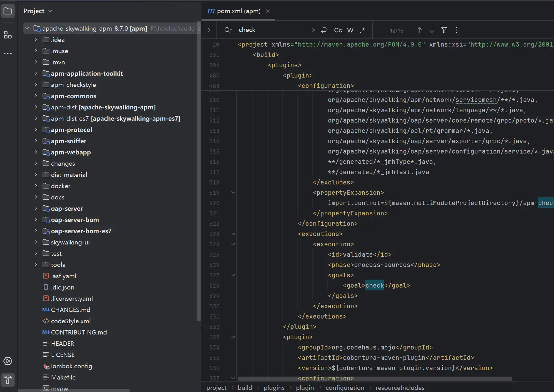The width and height of the screenshot is (554, 392).
Task: Open the Structure tool window icon
Action: tap(8, 35)
